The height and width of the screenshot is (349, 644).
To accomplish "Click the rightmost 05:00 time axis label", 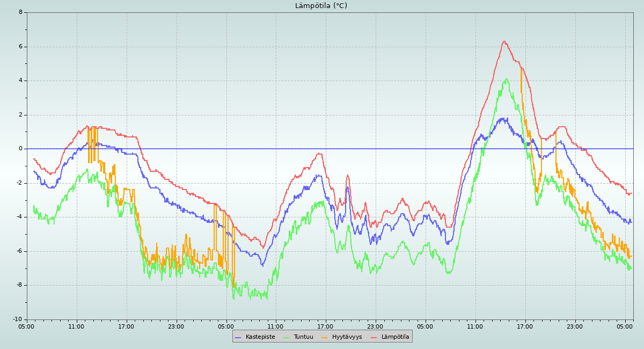I will [625, 326].
